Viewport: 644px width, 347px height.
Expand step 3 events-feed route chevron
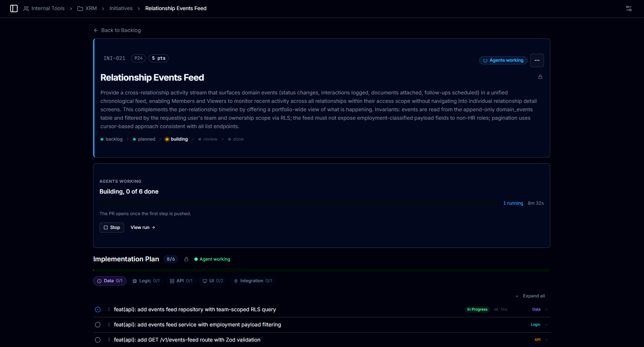point(547,340)
